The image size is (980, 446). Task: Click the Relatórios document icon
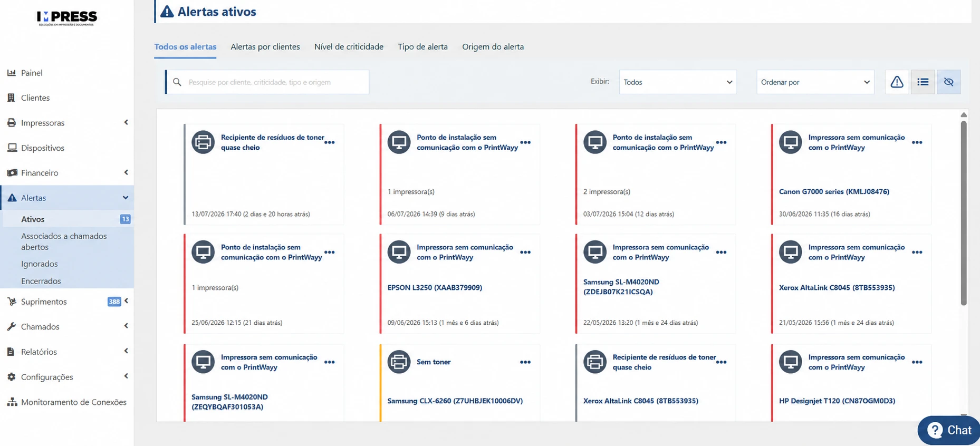(11, 352)
